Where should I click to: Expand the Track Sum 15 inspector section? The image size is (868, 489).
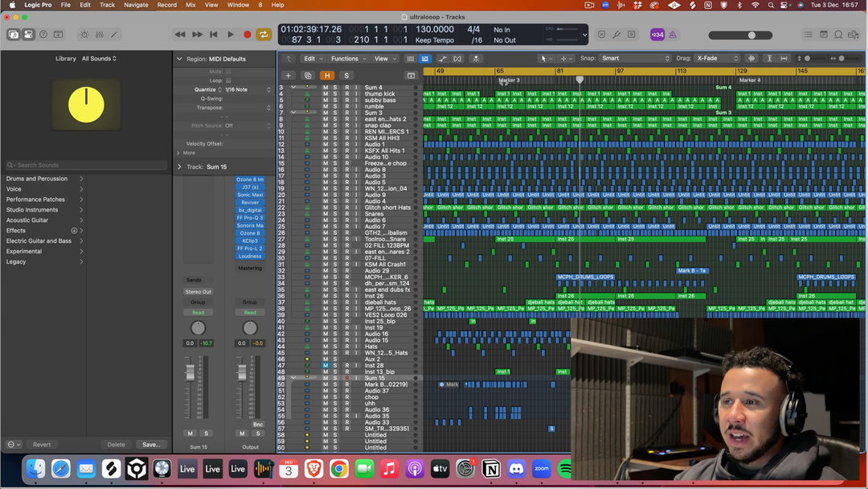179,167
